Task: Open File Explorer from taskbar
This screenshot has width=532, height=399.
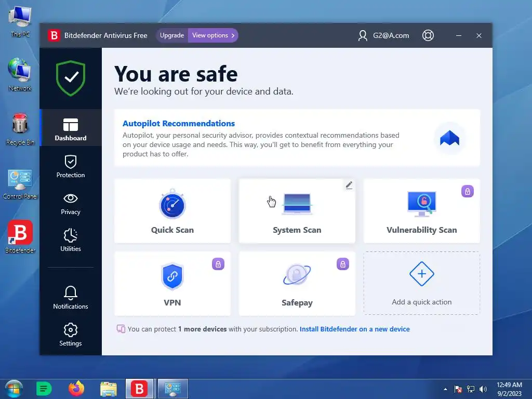Action: 109,389
